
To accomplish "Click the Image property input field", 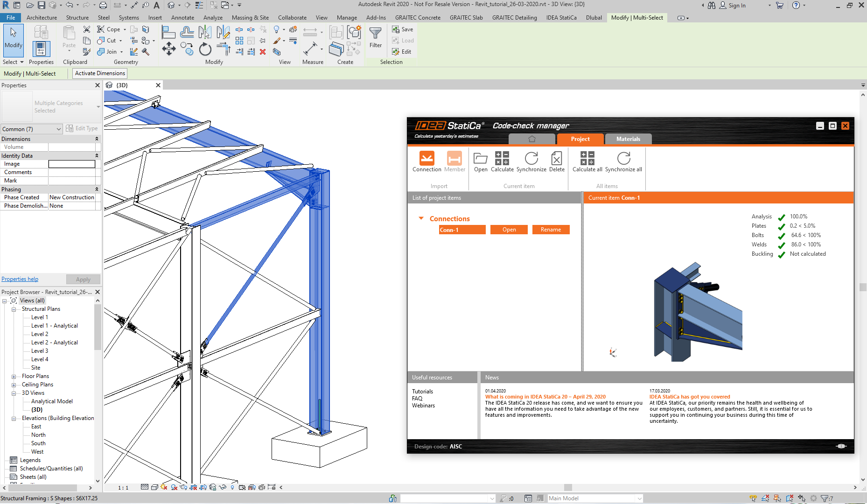I will point(72,164).
